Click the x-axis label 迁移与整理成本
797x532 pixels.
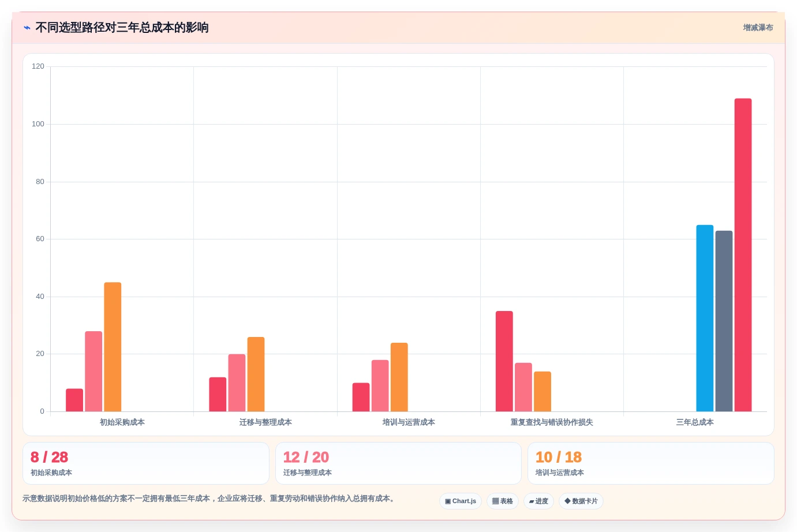[x=265, y=422]
